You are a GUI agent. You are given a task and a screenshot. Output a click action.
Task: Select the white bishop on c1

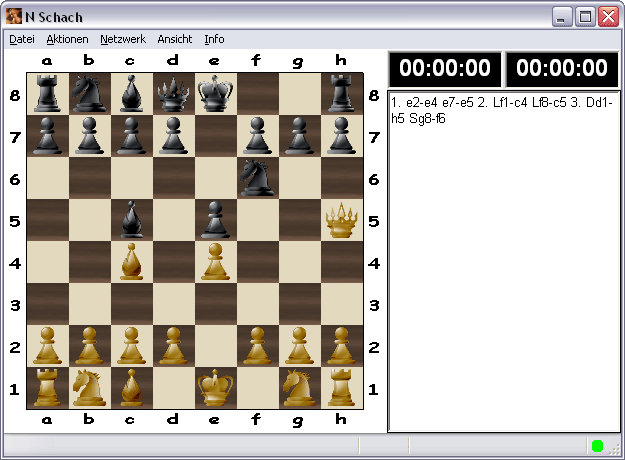click(132, 388)
